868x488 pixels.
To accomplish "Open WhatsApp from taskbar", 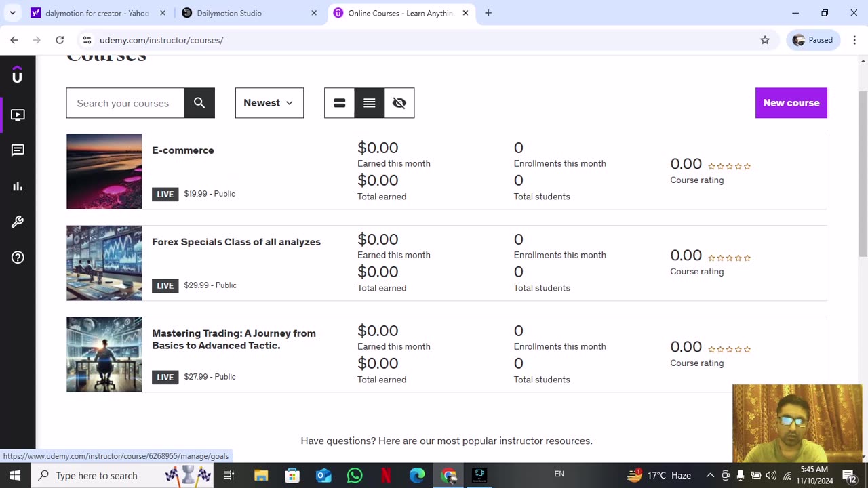I will 355,475.
